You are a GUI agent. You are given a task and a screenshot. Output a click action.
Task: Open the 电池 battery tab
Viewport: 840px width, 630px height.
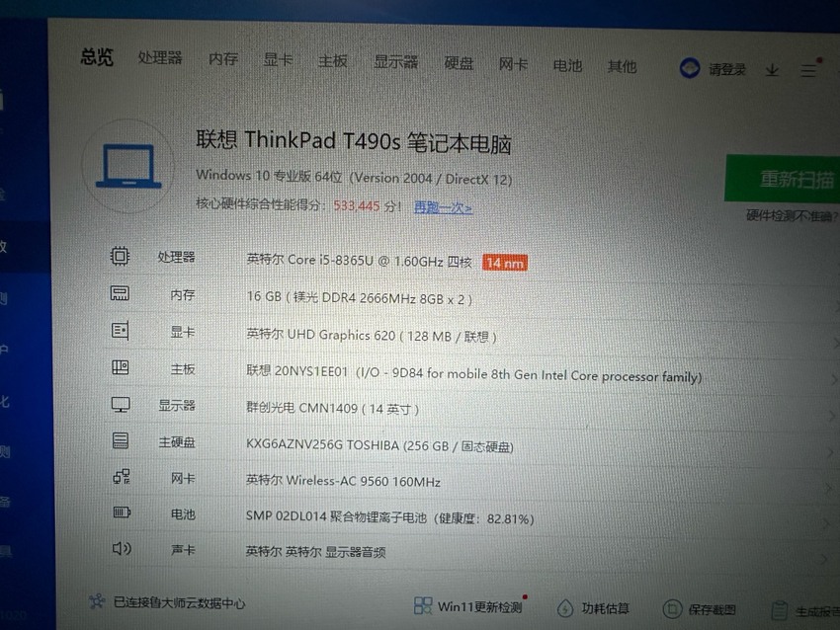click(568, 66)
